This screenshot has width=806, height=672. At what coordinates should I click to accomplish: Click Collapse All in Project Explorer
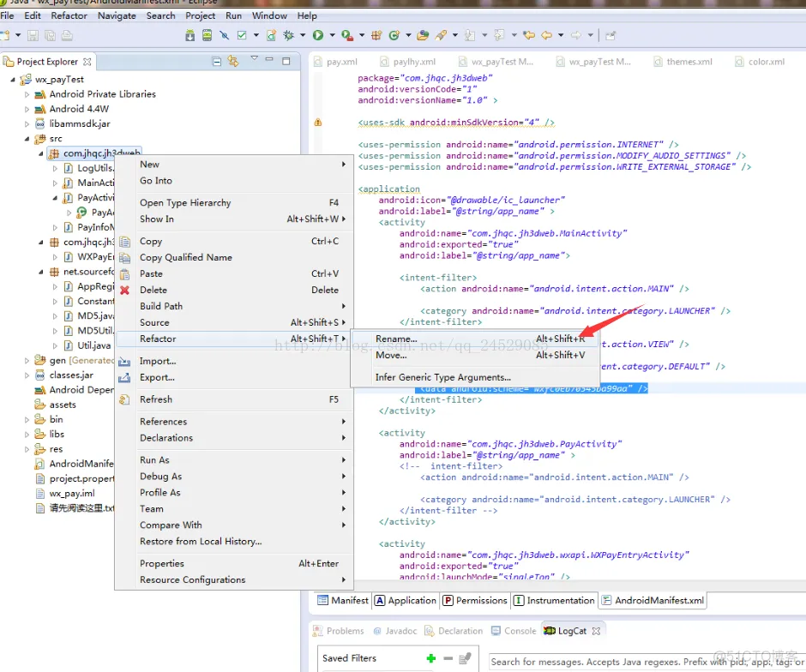217,62
